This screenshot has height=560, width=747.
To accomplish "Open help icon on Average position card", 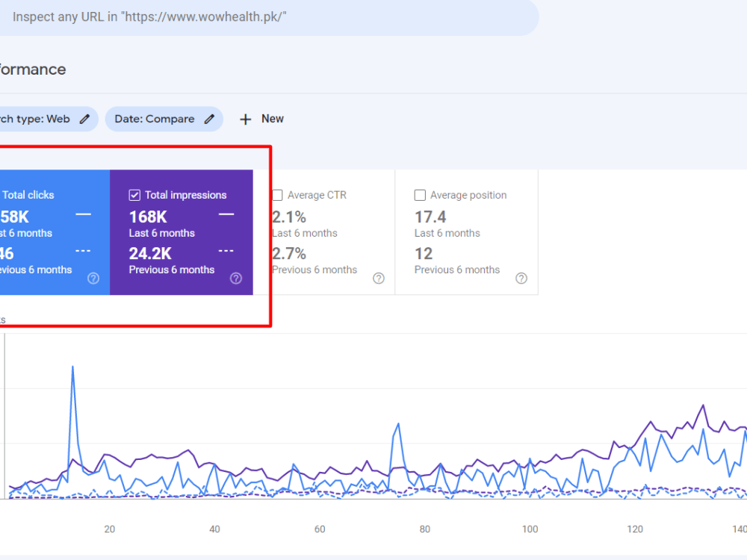I will [521, 279].
